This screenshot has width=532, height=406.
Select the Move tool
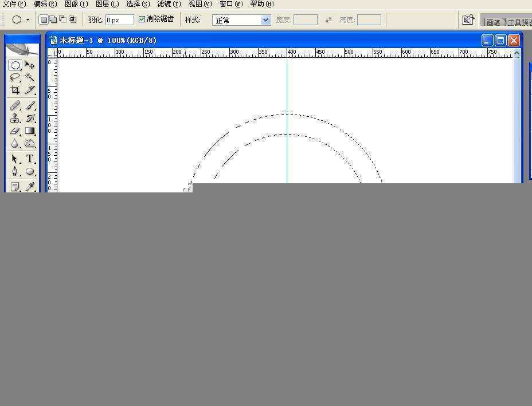[29, 65]
